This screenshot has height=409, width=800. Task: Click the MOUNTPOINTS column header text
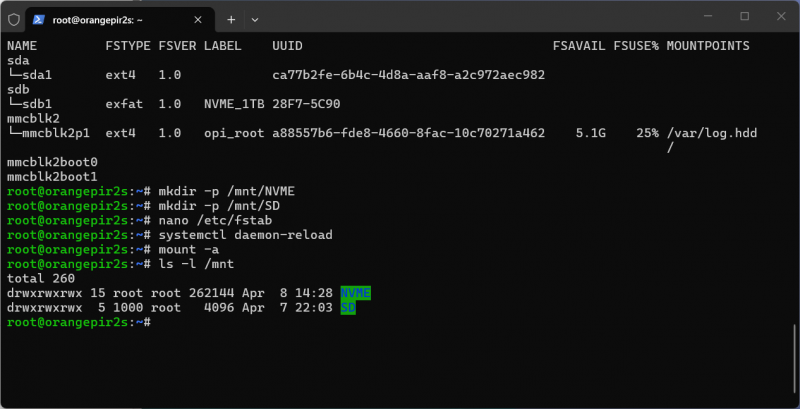(708, 46)
